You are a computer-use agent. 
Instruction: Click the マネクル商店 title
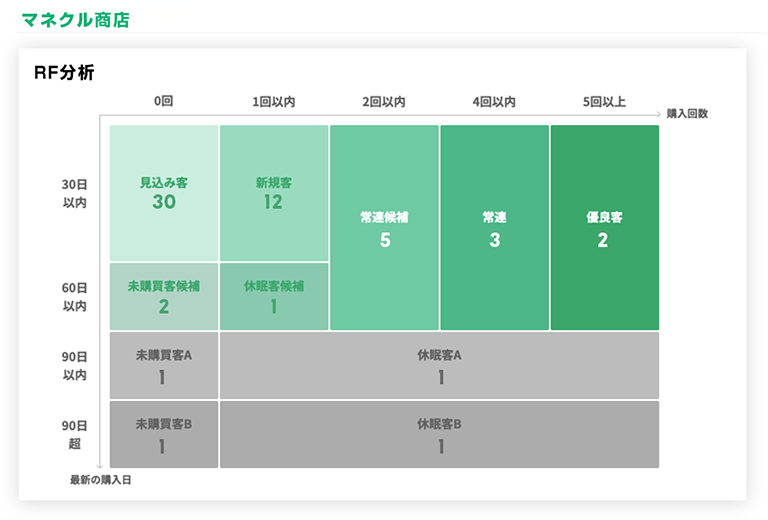[76, 20]
